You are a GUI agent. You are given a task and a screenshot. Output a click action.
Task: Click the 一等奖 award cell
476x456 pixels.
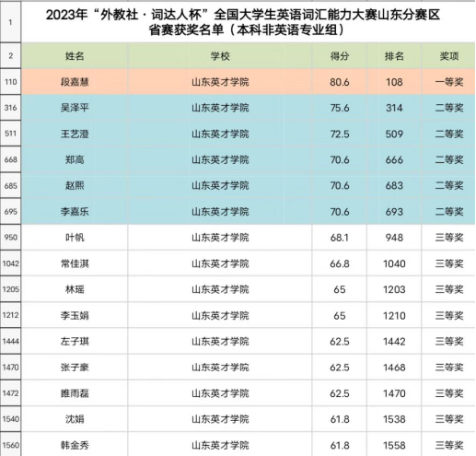click(448, 82)
